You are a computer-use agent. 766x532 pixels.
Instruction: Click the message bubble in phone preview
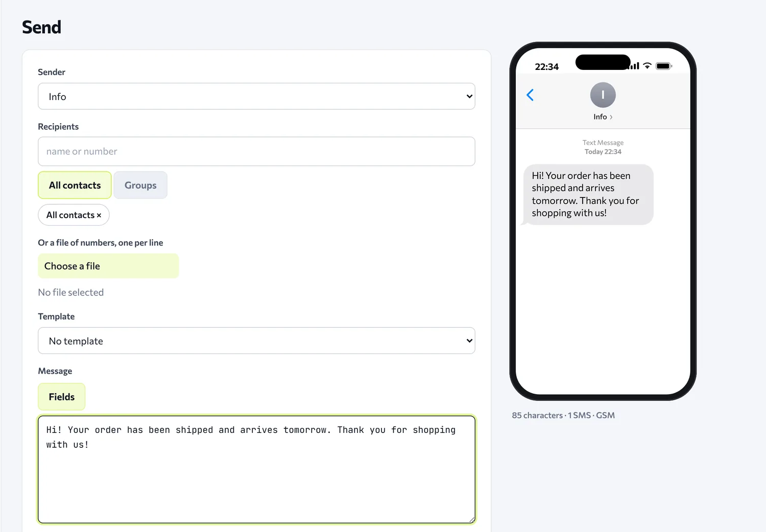[x=588, y=195]
